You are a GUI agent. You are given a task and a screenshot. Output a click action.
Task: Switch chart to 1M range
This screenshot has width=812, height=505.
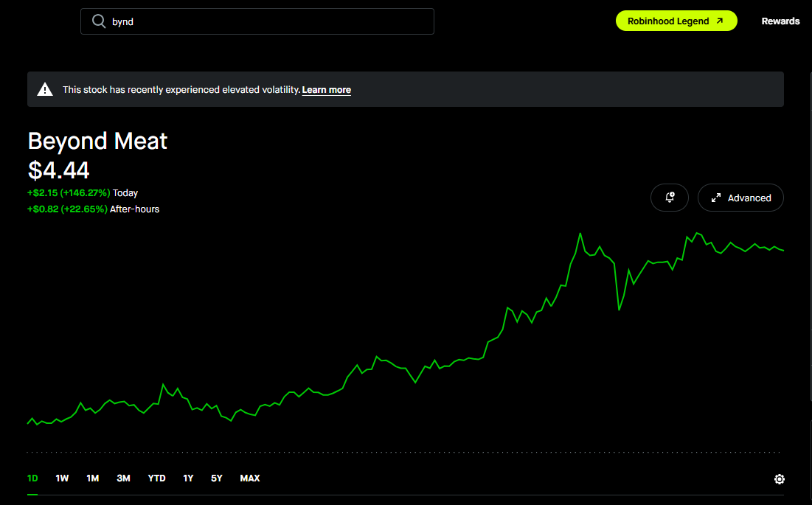pyautogui.click(x=93, y=478)
